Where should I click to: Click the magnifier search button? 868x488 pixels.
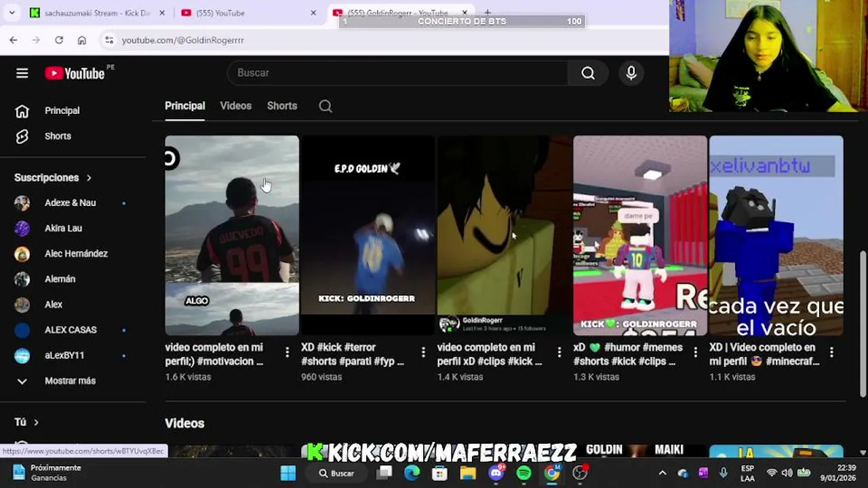pos(588,73)
